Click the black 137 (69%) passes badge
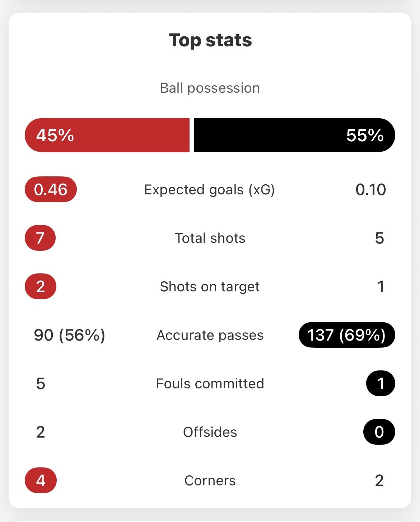420x522 pixels. click(x=347, y=335)
